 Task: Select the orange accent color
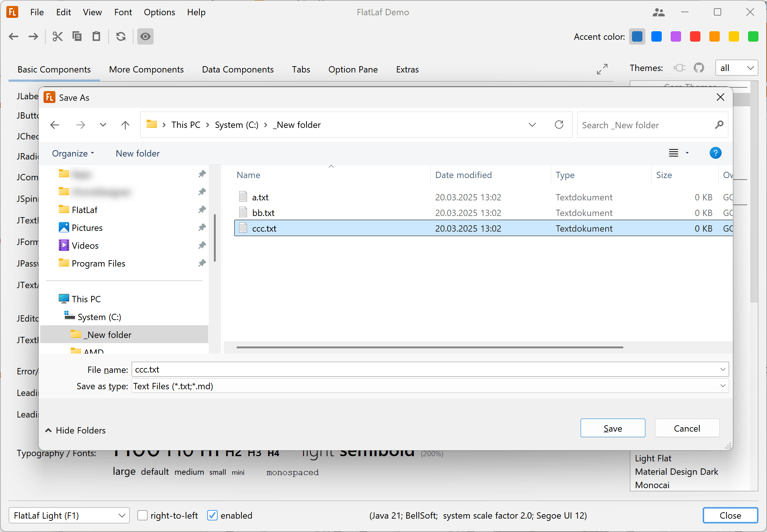pyautogui.click(x=715, y=36)
